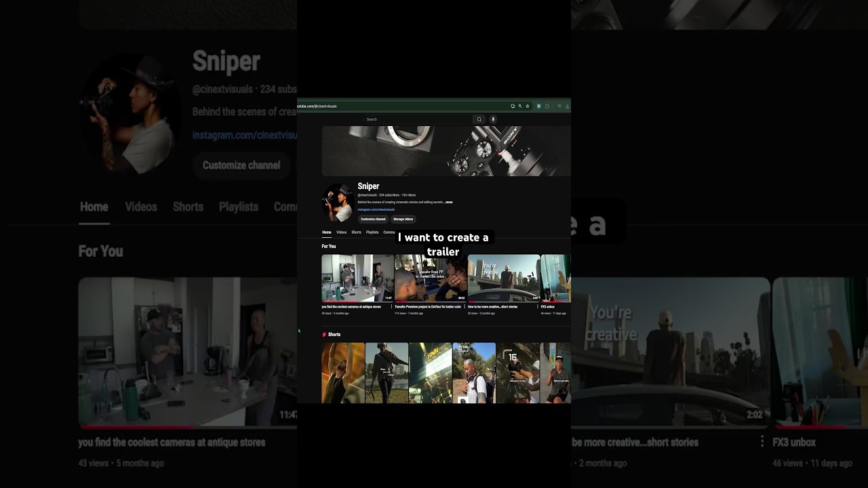Viewport: 868px width, 488px height.
Task: Open the browser media control icon
Action: click(x=559, y=106)
